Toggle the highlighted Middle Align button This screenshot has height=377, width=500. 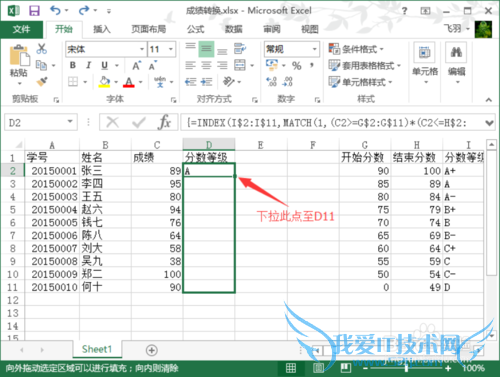click(206, 49)
